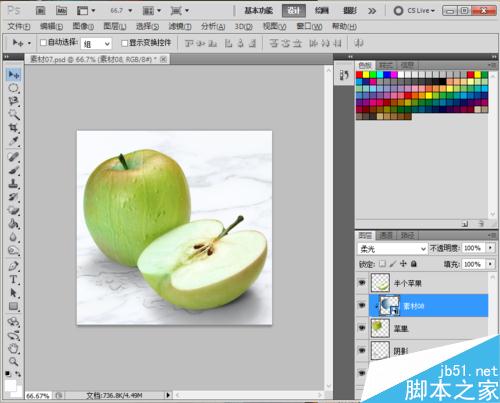Select the Rectangle shape tool
Viewport: 500px width, 403px height.
13,306
